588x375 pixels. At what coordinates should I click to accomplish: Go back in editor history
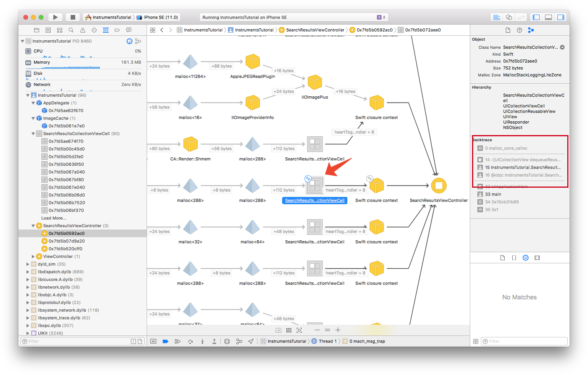click(162, 30)
